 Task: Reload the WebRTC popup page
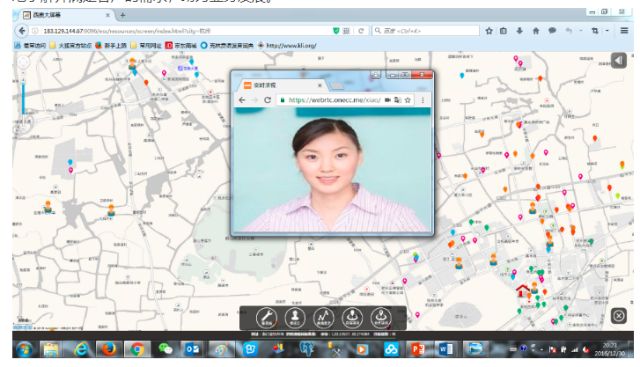[267, 100]
